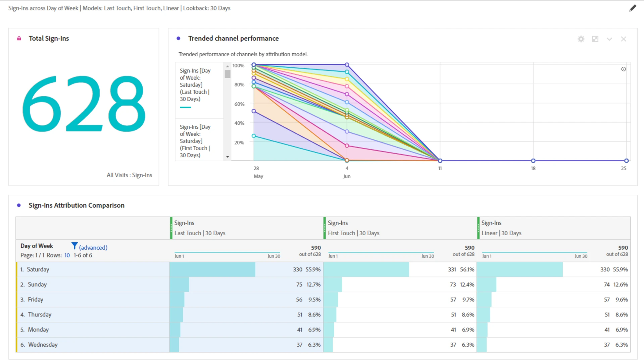Image resolution: width=644 pixels, height=360 pixels.
Task: Click the lock icon beside Total Sign-Ins
Action: pos(19,39)
